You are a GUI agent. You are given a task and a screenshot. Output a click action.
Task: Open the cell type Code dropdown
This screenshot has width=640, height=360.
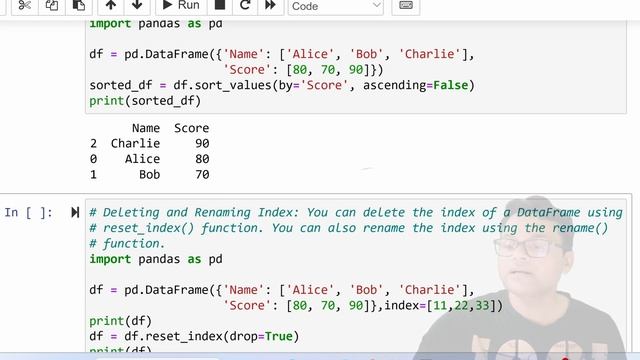336,7
